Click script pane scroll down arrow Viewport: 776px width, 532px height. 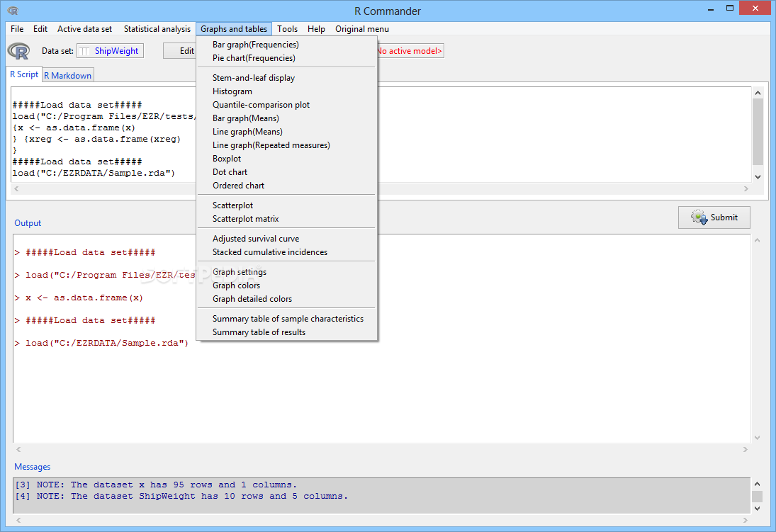pyautogui.click(x=758, y=176)
